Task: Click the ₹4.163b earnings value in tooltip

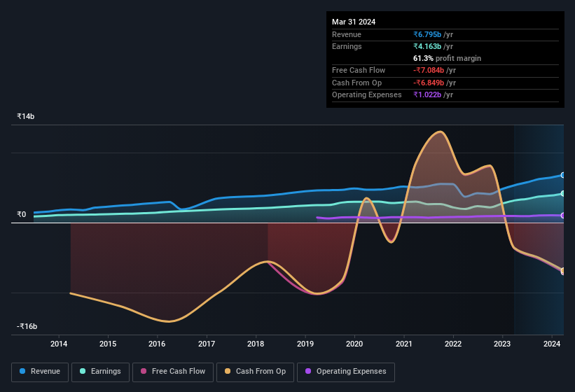Action: pos(427,46)
